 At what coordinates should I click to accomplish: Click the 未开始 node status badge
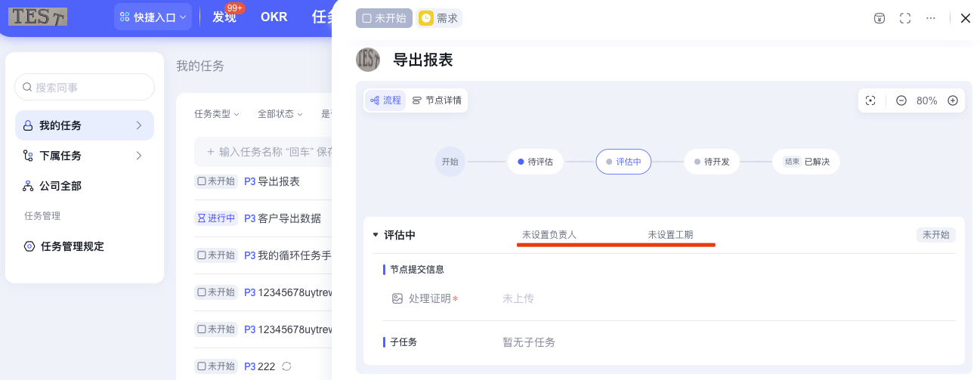[936, 235]
